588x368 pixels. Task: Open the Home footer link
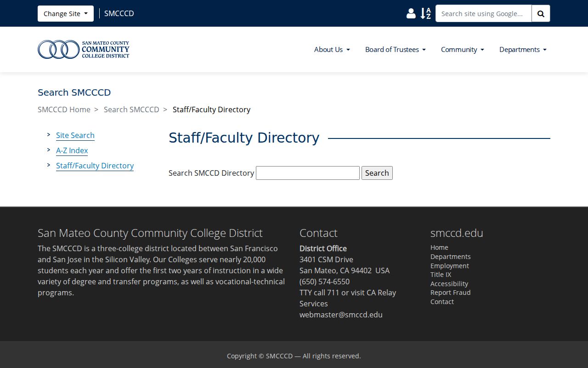point(439,247)
